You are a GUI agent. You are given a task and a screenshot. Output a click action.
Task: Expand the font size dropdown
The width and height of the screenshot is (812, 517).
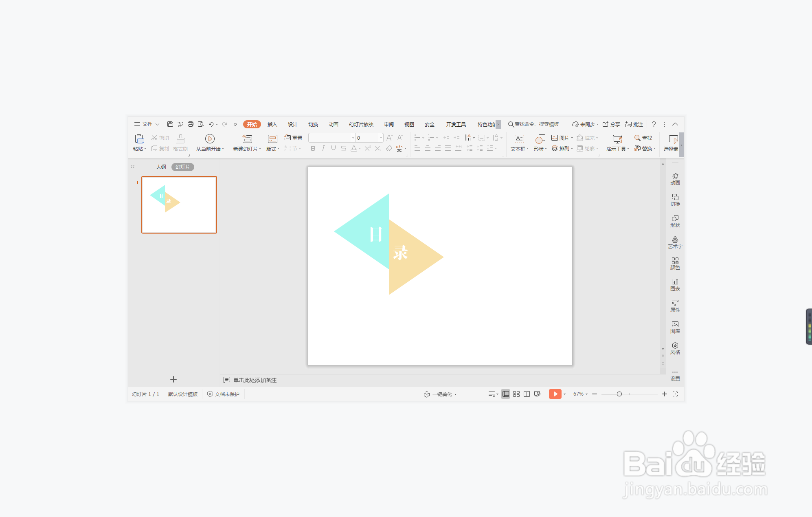(381, 138)
